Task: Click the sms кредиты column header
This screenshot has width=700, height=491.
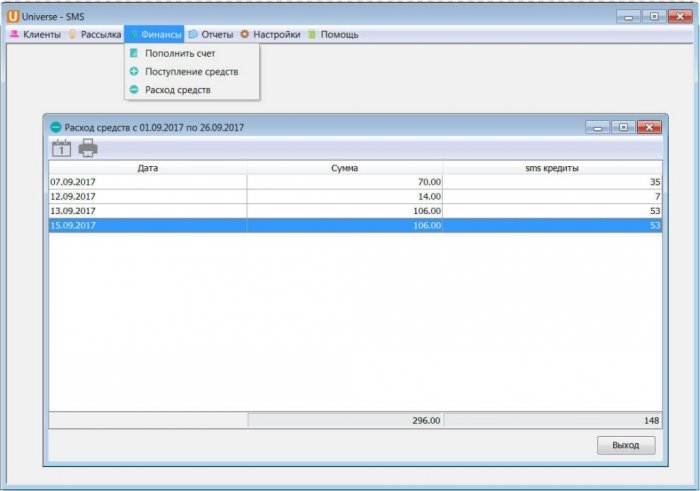Action: tap(551, 168)
